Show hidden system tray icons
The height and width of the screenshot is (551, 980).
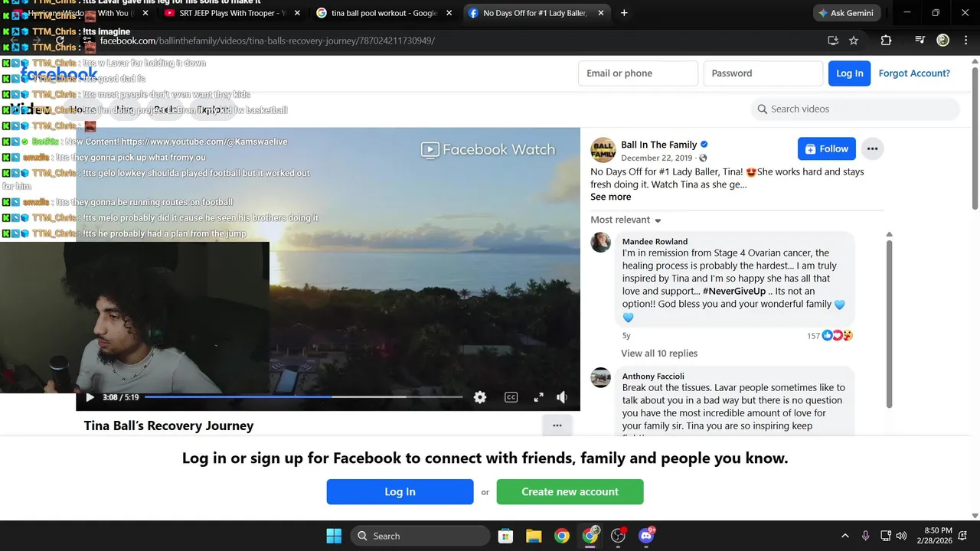pos(845,536)
